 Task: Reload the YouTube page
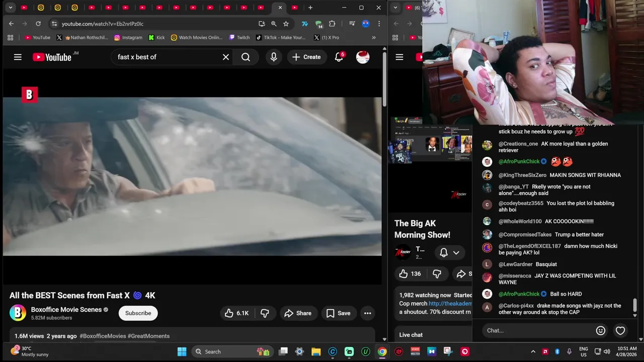[38, 24]
